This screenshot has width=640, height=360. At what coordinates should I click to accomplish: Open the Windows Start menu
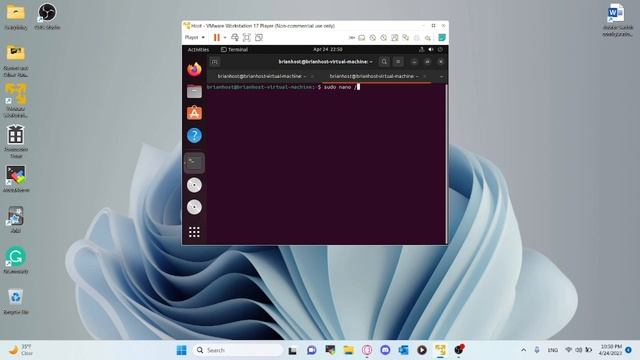[182, 350]
